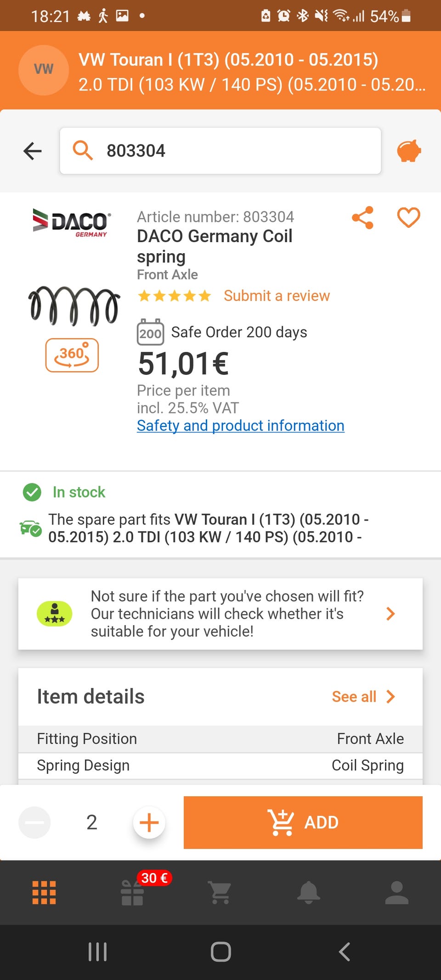Open Safety and product information link

click(x=240, y=425)
